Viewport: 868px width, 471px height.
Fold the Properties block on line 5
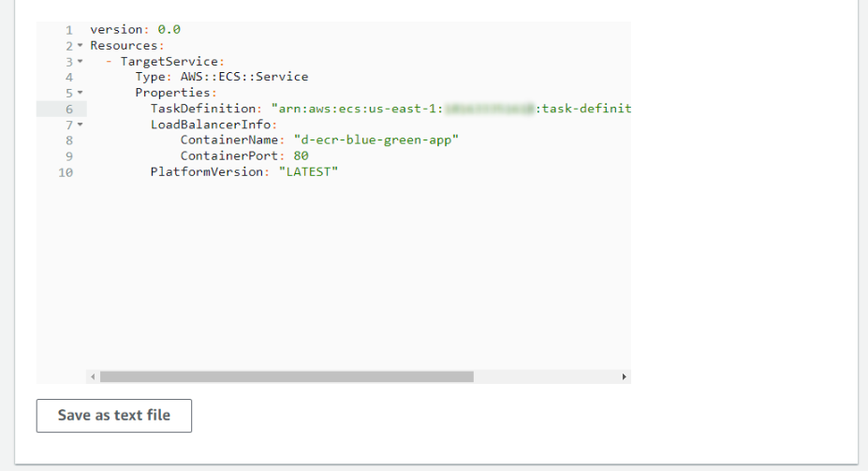tap(80, 94)
